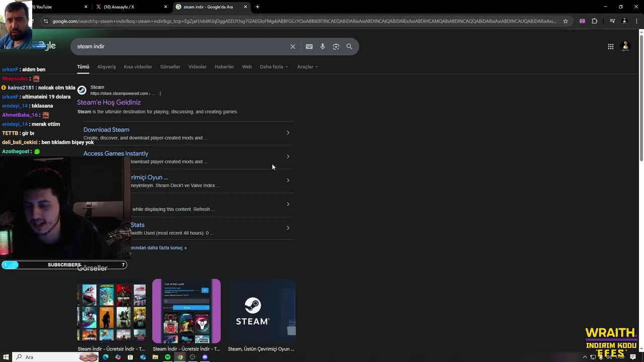Viewport: 644px width, 362px height.
Task: Open Chrome media controls icon
Action: [612, 21]
